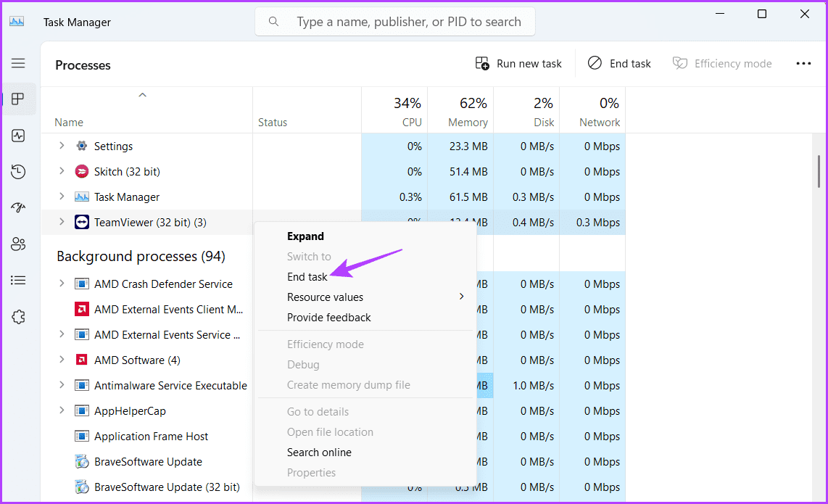Image resolution: width=828 pixels, height=504 pixels.
Task: Select the Application Frame Host row name
Action: pyautogui.click(x=151, y=437)
